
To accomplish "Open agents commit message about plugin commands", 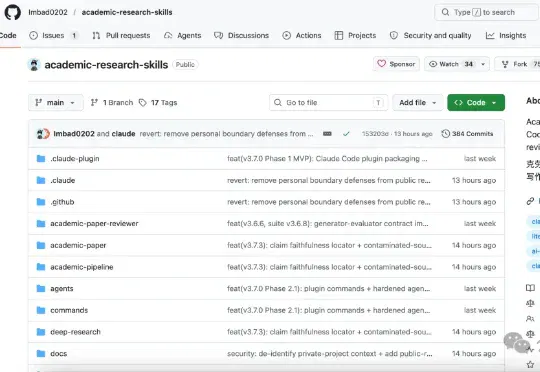I will (329, 289).
